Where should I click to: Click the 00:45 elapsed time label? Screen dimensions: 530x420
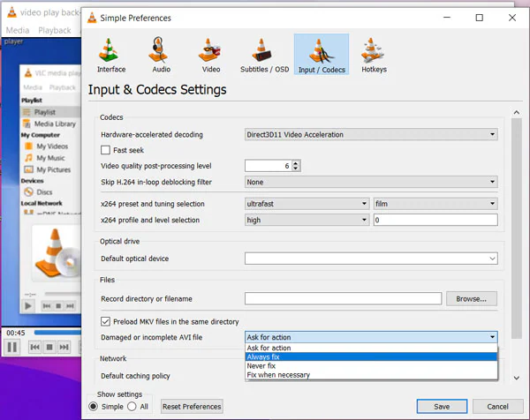16,333
